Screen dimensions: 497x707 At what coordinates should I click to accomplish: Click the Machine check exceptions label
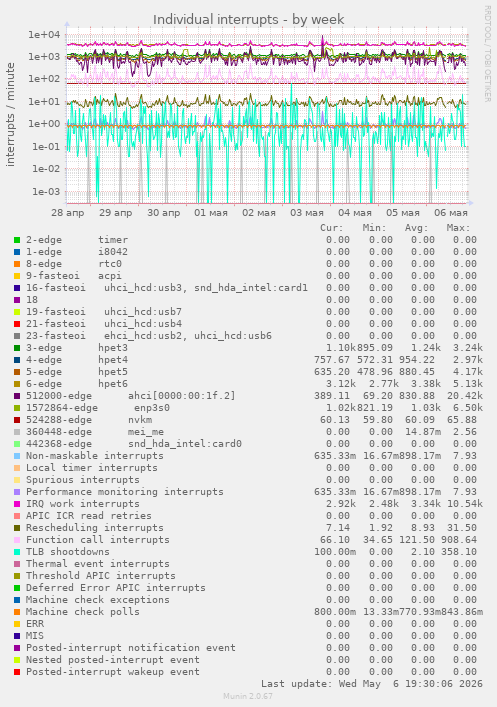98,600
